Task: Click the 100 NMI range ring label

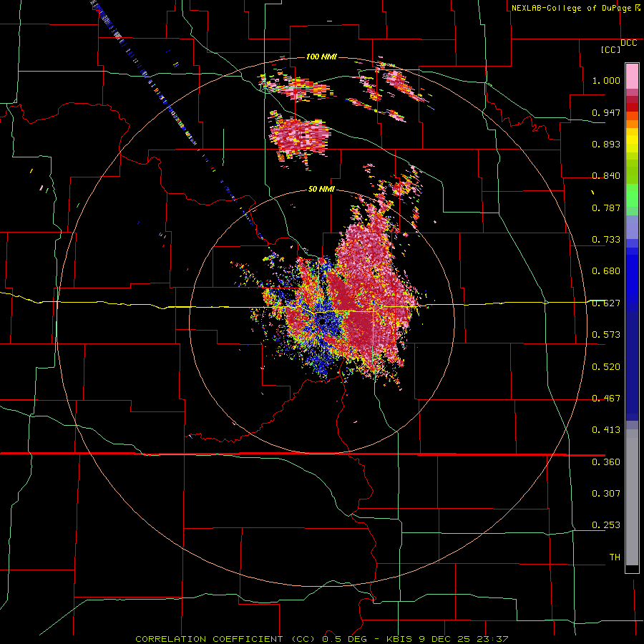Action: click(x=321, y=57)
